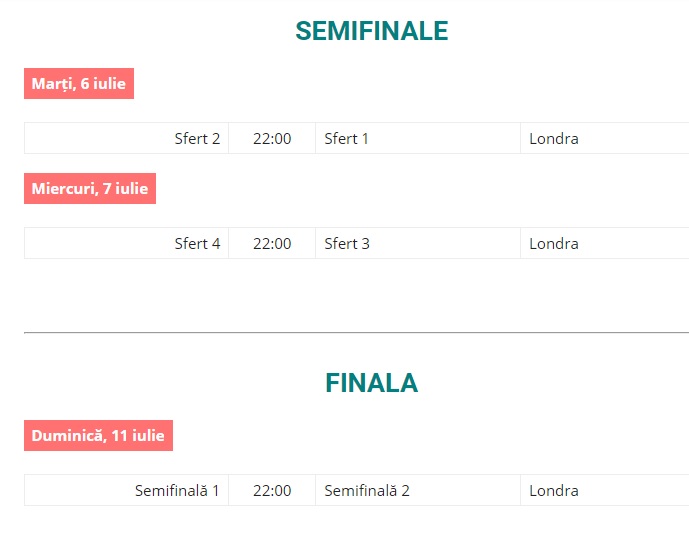Click the Duminică, 11 iulie date badge
This screenshot has height=533, width=689.
(98, 436)
